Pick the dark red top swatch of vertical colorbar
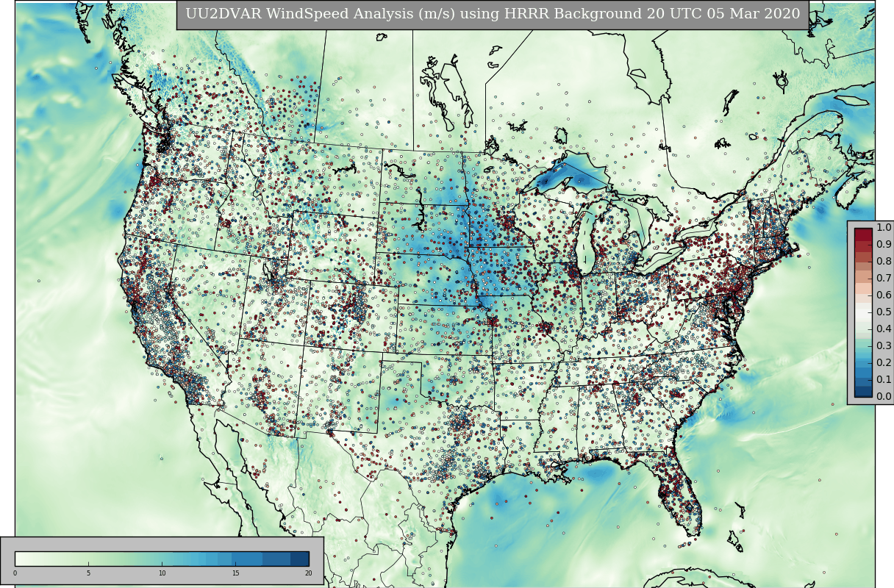 click(863, 234)
